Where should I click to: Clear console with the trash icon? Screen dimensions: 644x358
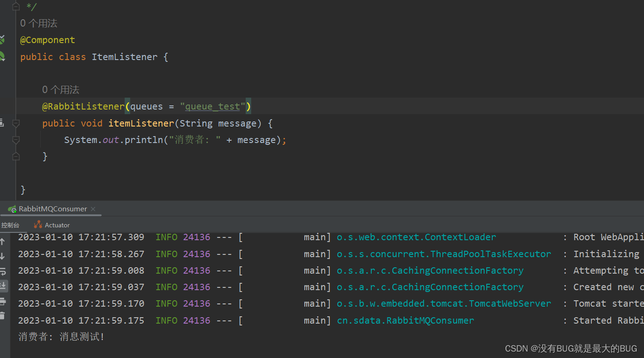pos(3,315)
